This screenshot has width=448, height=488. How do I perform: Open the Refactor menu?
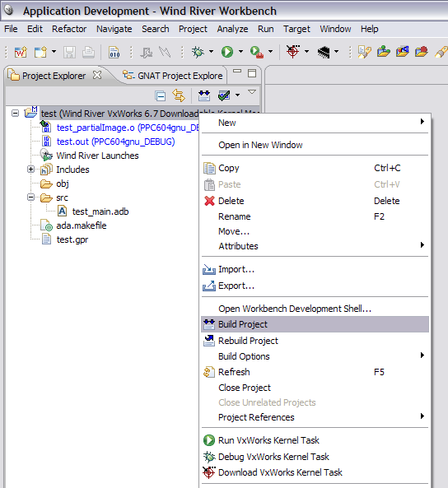click(x=69, y=29)
